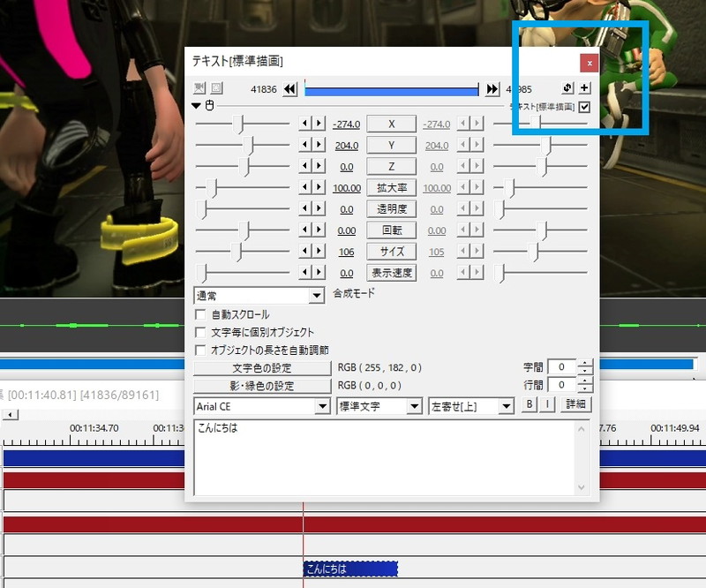
Task: Add a filter effect with the plus button
Action: click(584, 88)
